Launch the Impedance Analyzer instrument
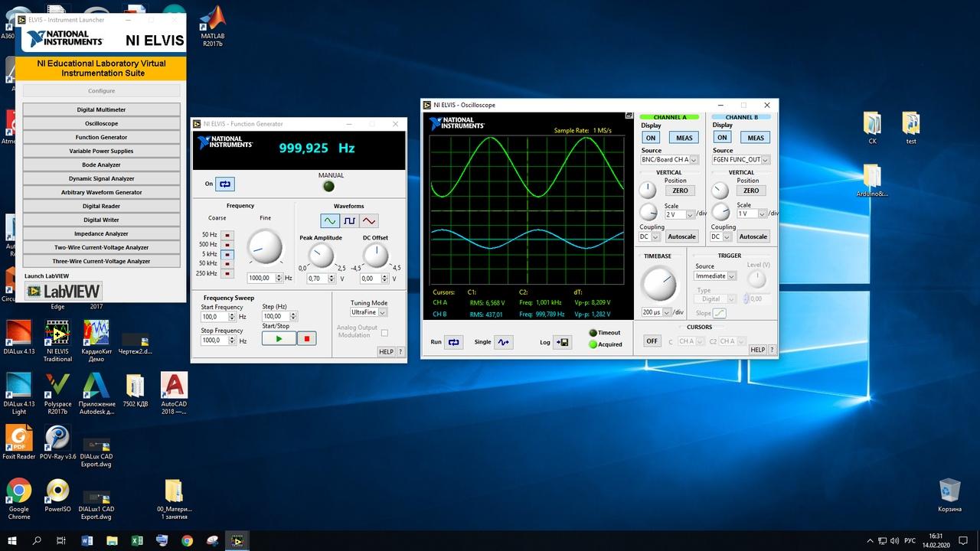The image size is (980, 551). pyautogui.click(x=101, y=233)
